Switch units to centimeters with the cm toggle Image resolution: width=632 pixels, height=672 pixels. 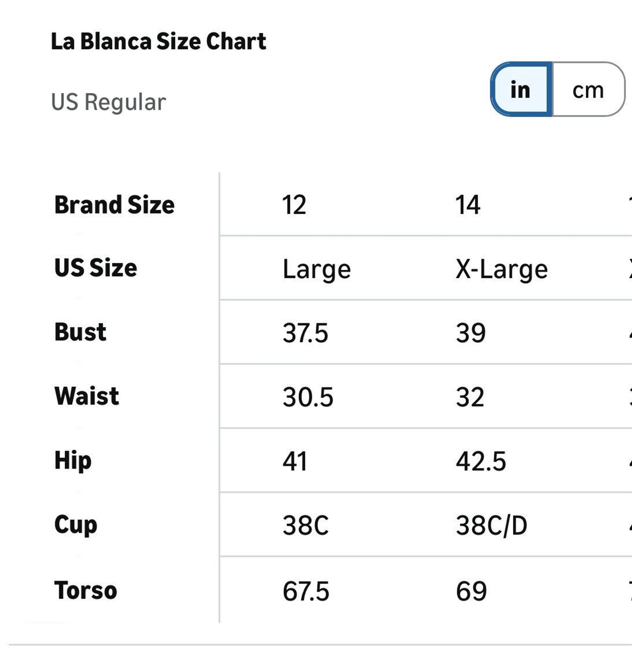click(x=588, y=89)
